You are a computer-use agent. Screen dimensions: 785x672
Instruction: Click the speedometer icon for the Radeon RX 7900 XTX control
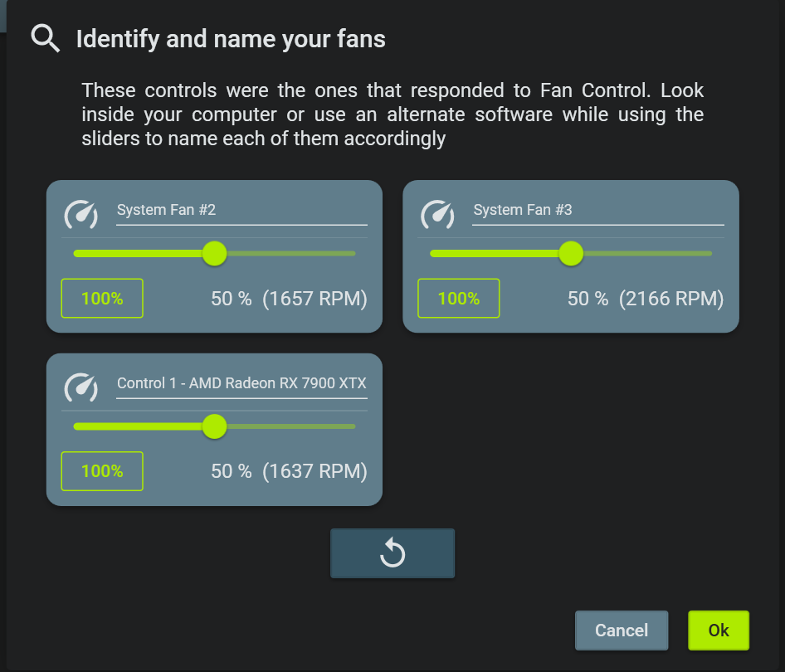pyautogui.click(x=81, y=387)
